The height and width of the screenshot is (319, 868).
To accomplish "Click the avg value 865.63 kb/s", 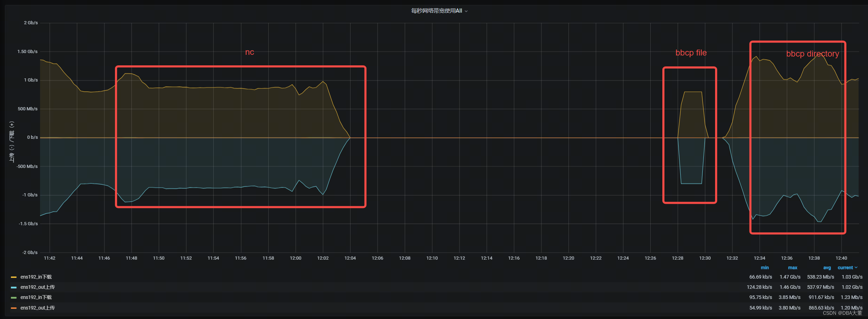I will tap(821, 308).
